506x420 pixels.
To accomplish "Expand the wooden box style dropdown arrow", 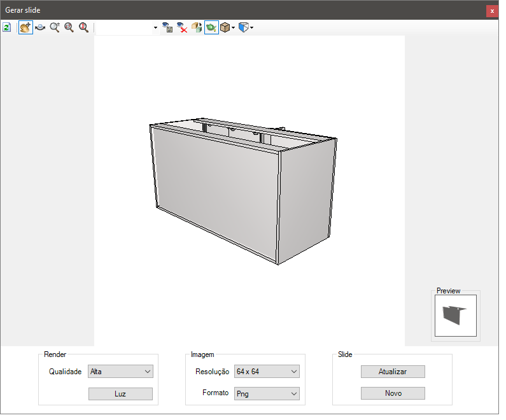I will (234, 28).
